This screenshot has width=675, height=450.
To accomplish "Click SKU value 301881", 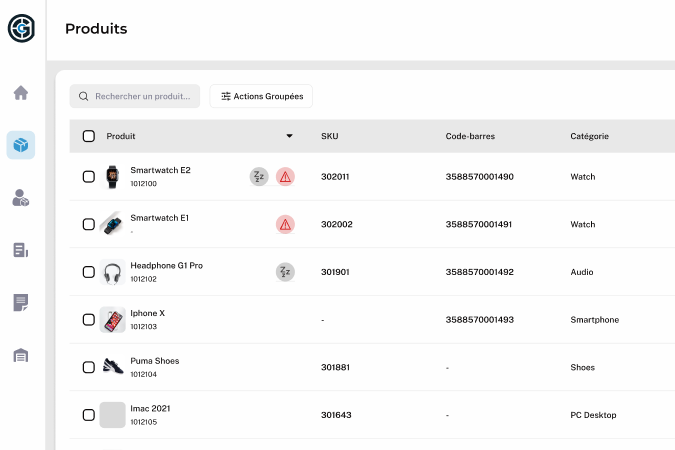I will (335, 367).
